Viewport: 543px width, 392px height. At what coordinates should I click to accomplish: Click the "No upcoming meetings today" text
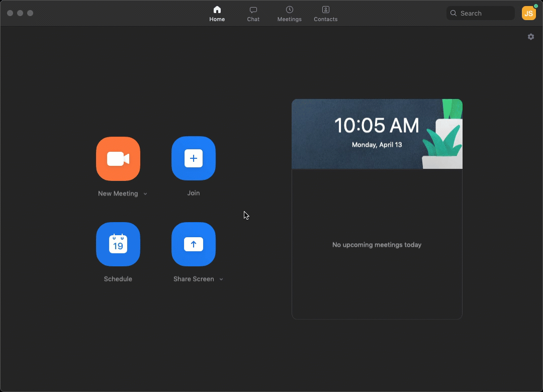(377, 245)
